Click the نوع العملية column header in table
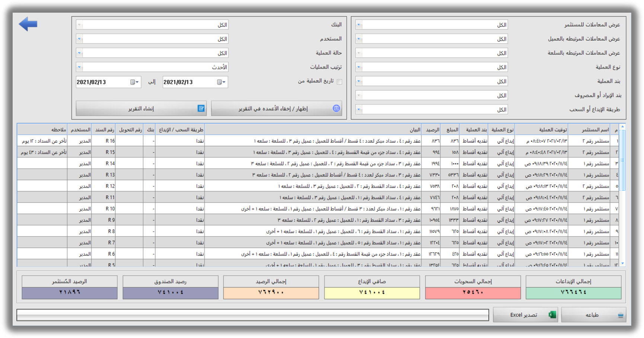Screen dimensions: 644x338 click(x=501, y=130)
